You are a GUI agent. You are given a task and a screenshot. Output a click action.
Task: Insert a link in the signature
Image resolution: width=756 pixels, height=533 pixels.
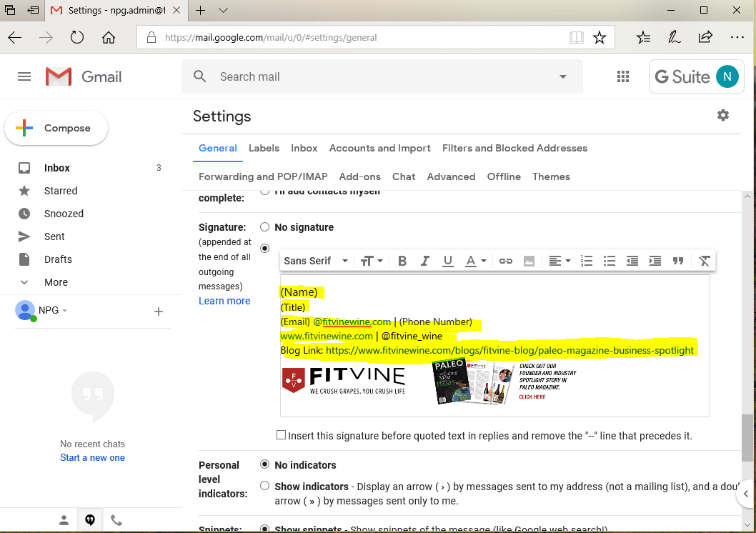pyautogui.click(x=505, y=261)
